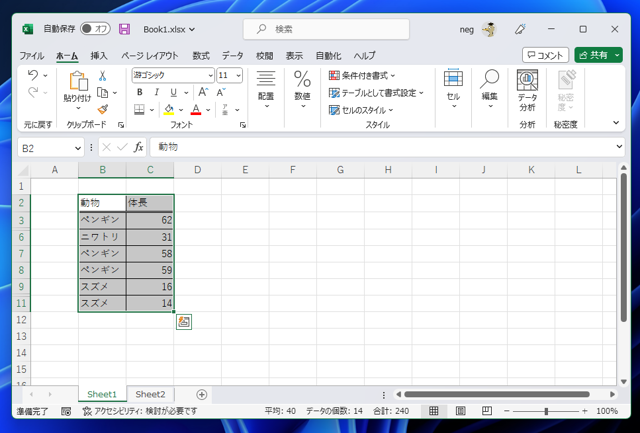Expand the font size dropdown
The width and height of the screenshot is (640, 433).
[238, 75]
